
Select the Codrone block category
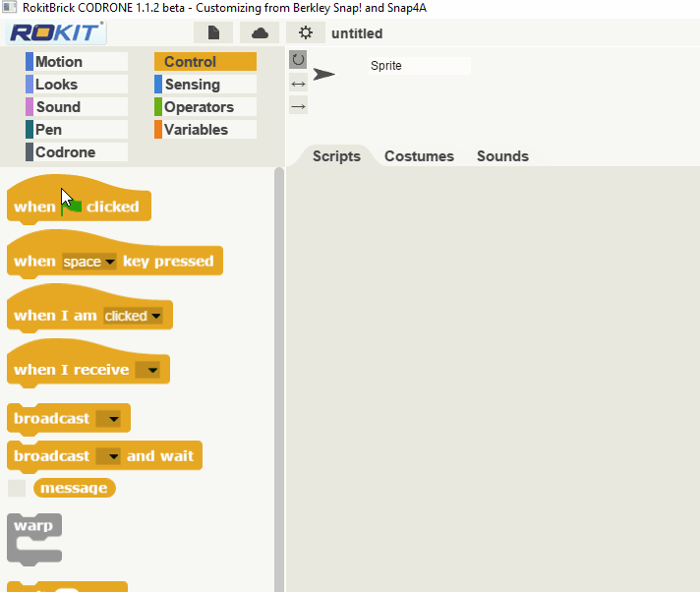pyautogui.click(x=77, y=152)
